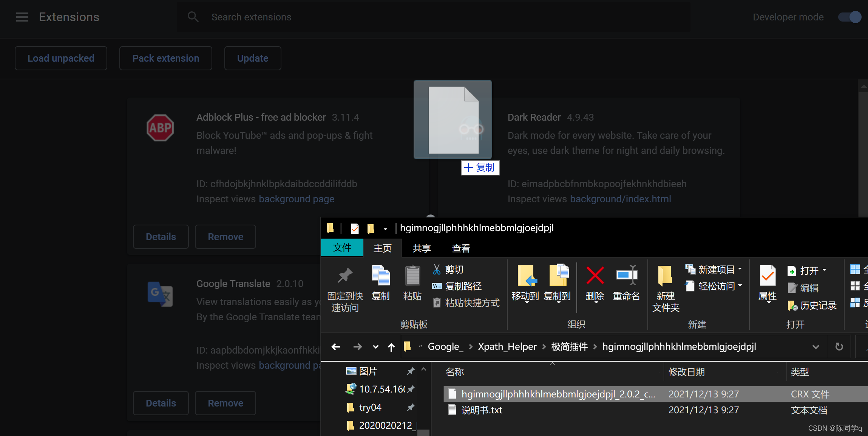Select the 说明书.txt file
This screenshot has width=868, height=436.
click(x=482, y=410)
